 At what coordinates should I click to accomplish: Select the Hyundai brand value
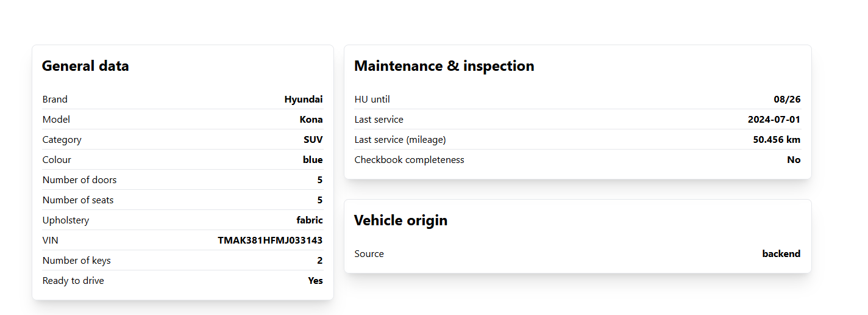(x=303, y=99)
